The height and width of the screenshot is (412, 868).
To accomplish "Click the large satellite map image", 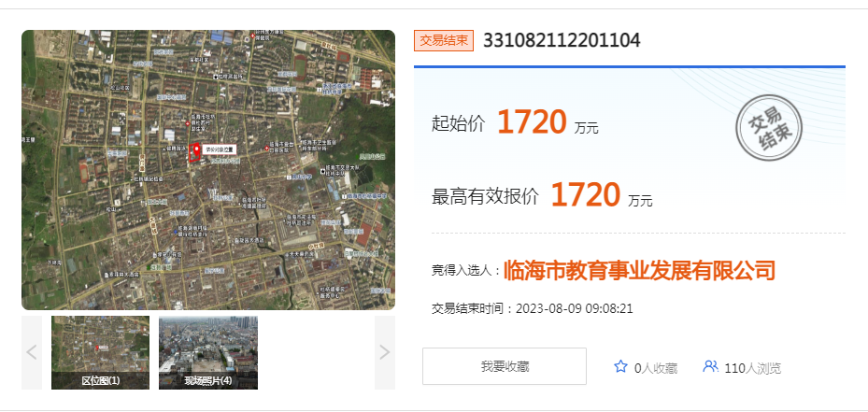I will [x=208, y=170].
